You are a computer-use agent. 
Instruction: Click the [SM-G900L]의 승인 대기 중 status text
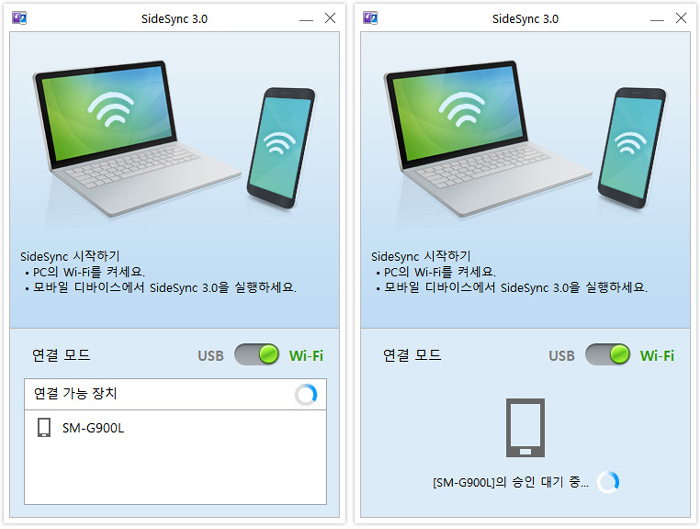click(511, 483)
